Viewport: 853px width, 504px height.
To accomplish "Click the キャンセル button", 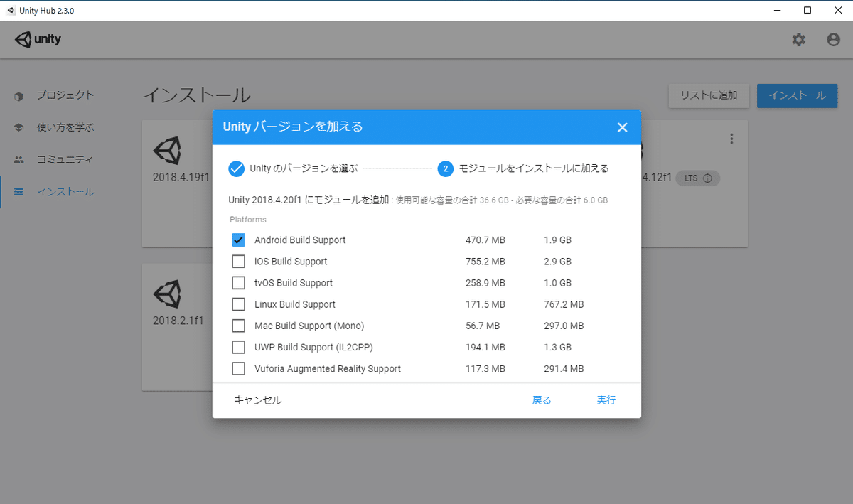I will 258,400.
